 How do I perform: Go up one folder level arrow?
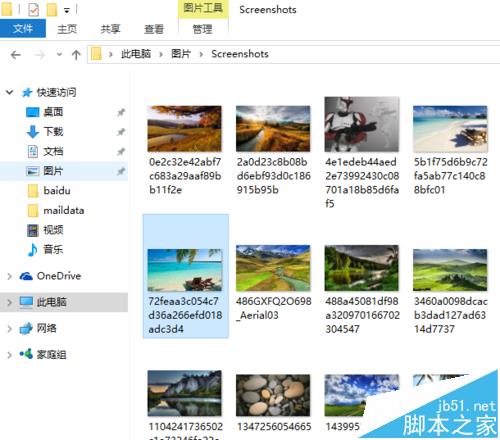(76, 55)
